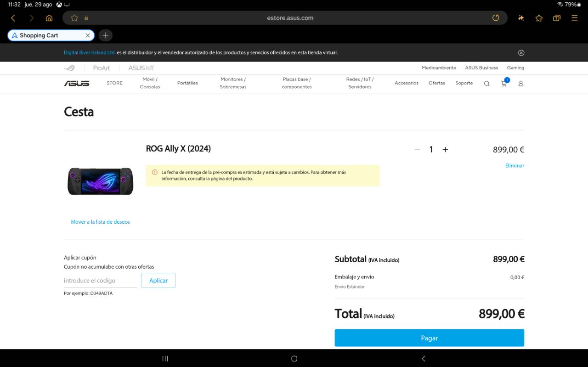The height and width of the screenshot is (367, 588).
Task: Tap Android back button
Action: (423, 358)
